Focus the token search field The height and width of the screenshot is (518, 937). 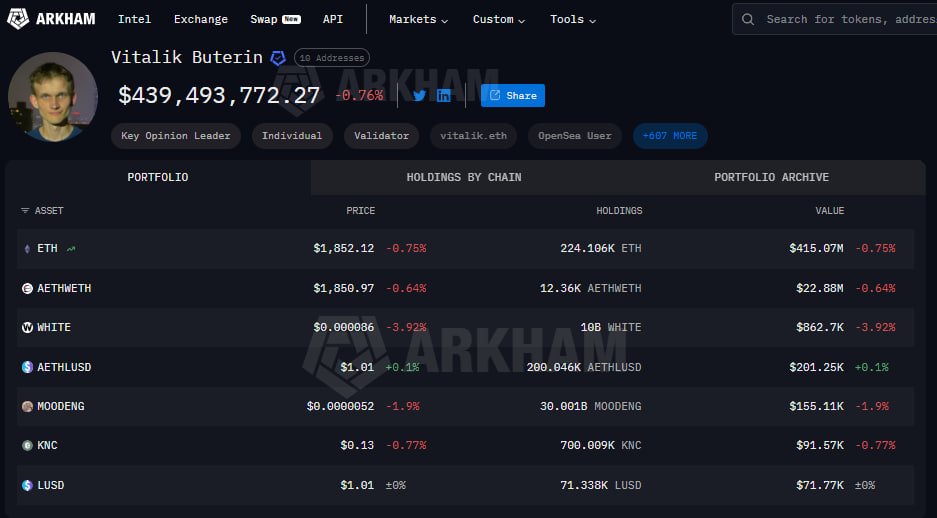coord(835,19)
